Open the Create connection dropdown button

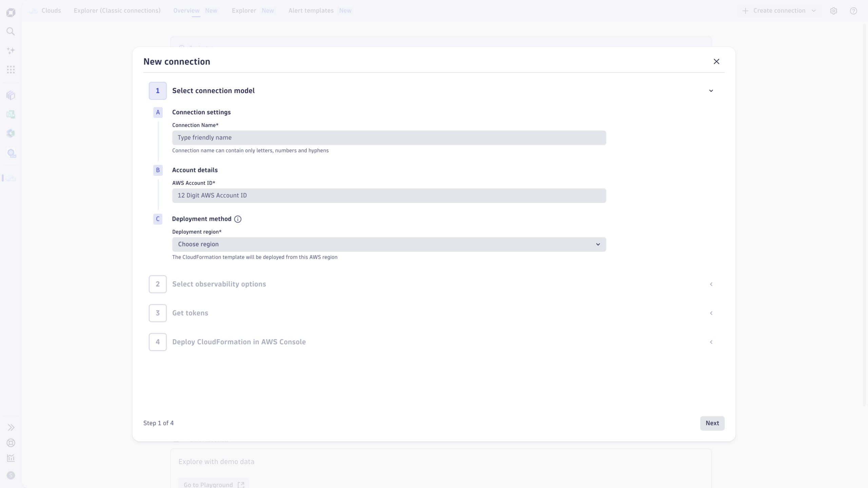(779, 11)
